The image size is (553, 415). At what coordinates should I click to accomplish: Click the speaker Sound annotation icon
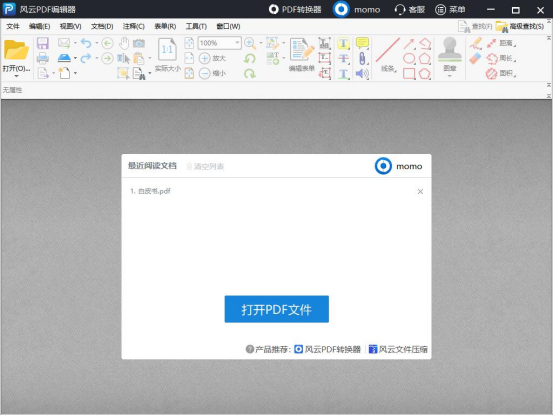[362, 73]
